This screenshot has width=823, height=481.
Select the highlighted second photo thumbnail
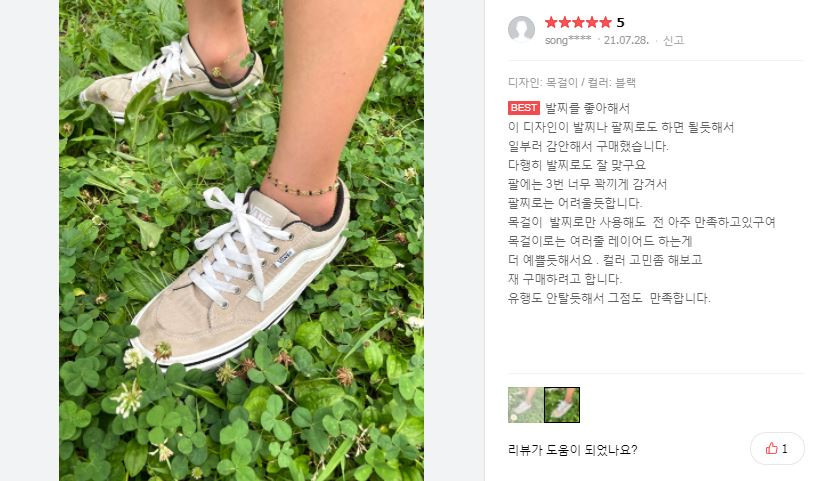562,405
